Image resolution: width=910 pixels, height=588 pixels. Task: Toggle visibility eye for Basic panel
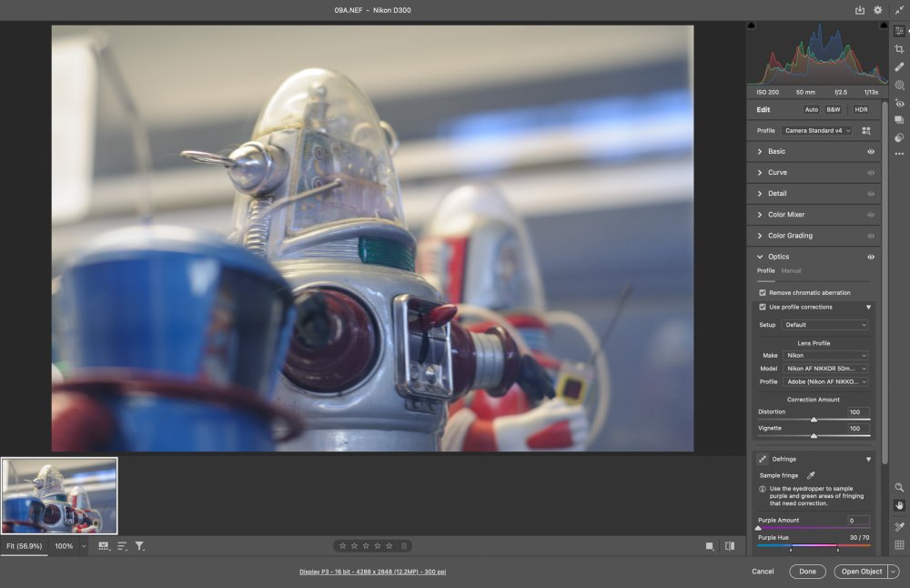[871, 152]
